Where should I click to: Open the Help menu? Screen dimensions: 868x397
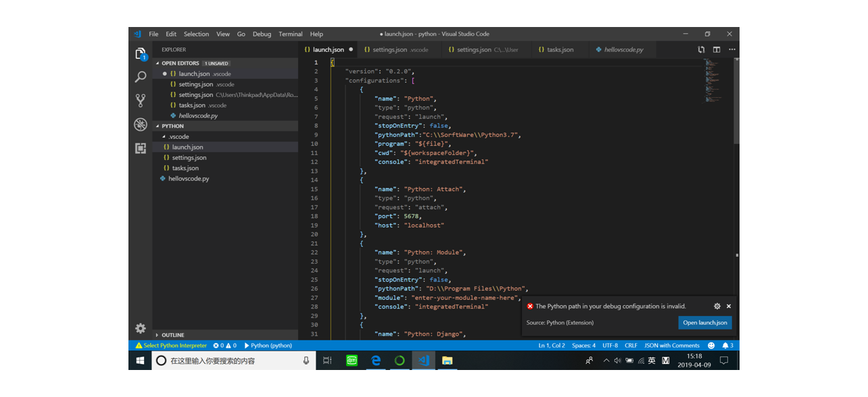point(316,34)
